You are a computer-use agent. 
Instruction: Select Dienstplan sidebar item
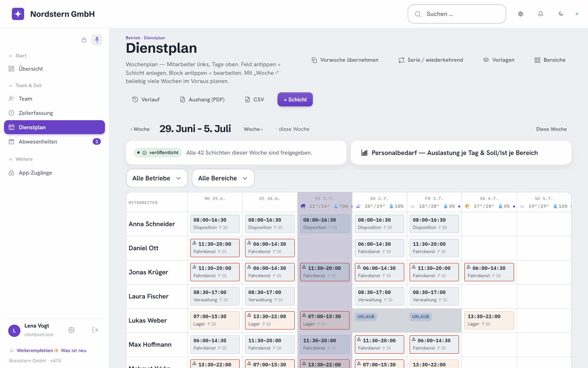[54, 127]
